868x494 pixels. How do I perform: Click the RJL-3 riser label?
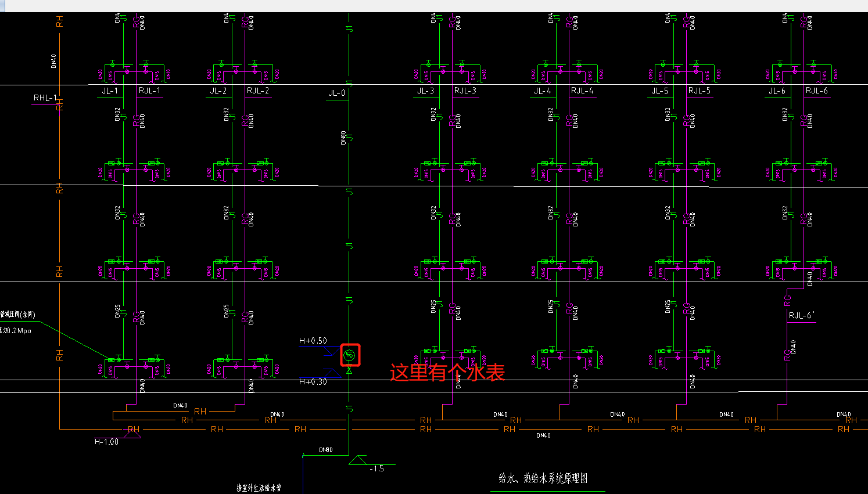click(465, 91)
